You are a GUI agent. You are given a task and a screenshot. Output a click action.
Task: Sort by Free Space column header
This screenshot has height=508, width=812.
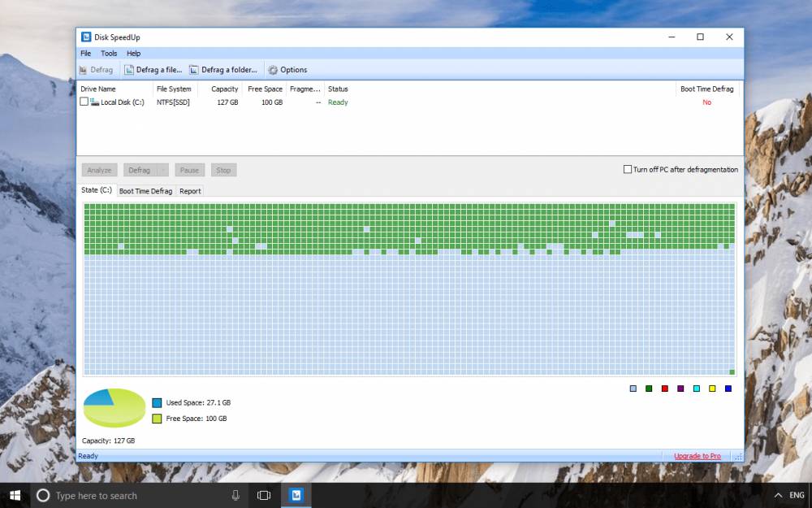[x=264, y=89]
